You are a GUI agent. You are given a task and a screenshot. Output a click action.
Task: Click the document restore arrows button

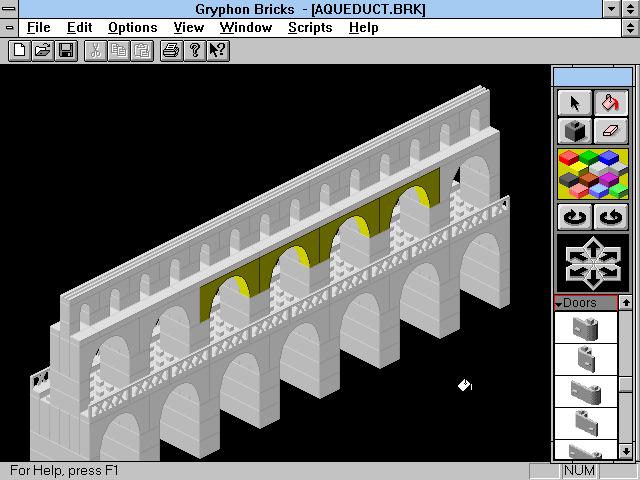pyautogui.click(x=631, y=28)
